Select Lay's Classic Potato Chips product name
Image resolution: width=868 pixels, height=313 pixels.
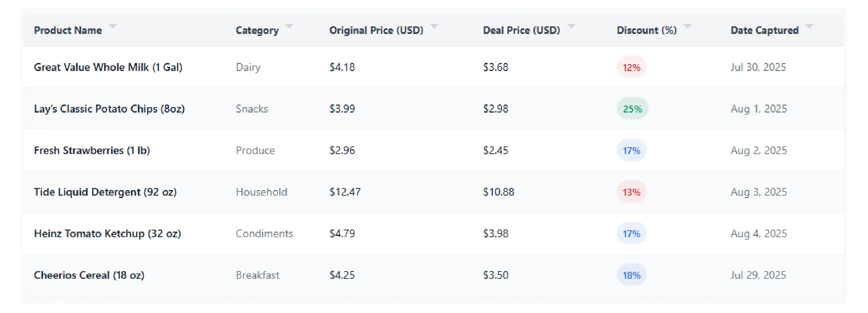pos(109,109)
